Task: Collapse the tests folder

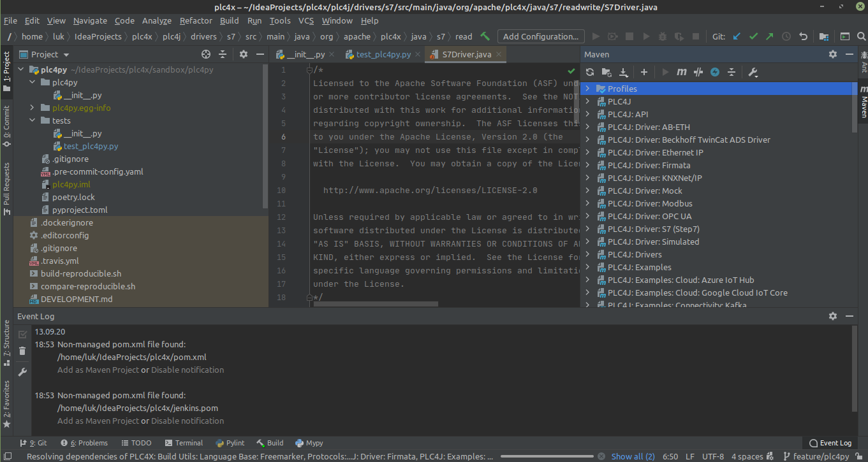Action: click(x=33, y=120)
